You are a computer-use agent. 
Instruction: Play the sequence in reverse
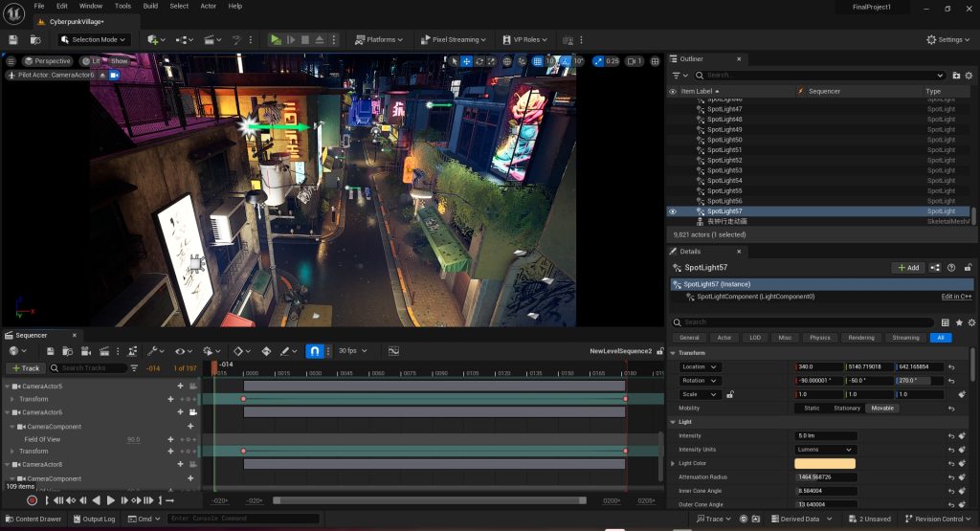[x=97, y=500]
